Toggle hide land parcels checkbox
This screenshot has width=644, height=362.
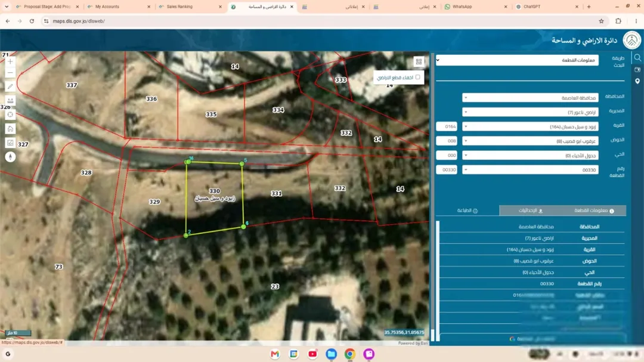pos(417,78)
